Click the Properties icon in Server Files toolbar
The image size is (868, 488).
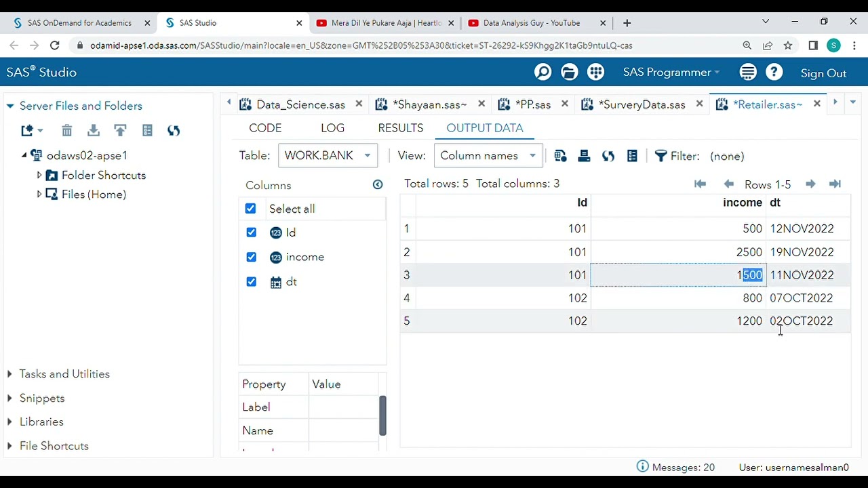[x=147, y=130]
